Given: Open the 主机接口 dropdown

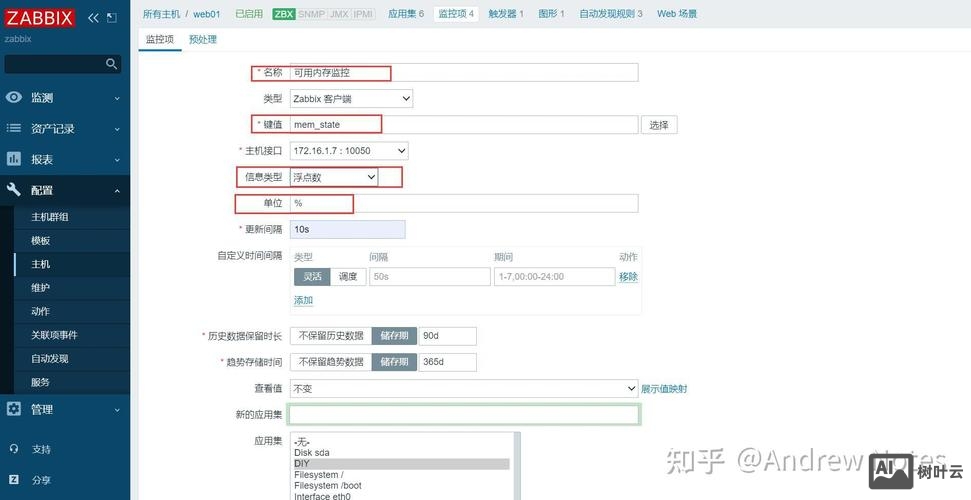Looking at the screenshot, I should (x=349, y=151).
